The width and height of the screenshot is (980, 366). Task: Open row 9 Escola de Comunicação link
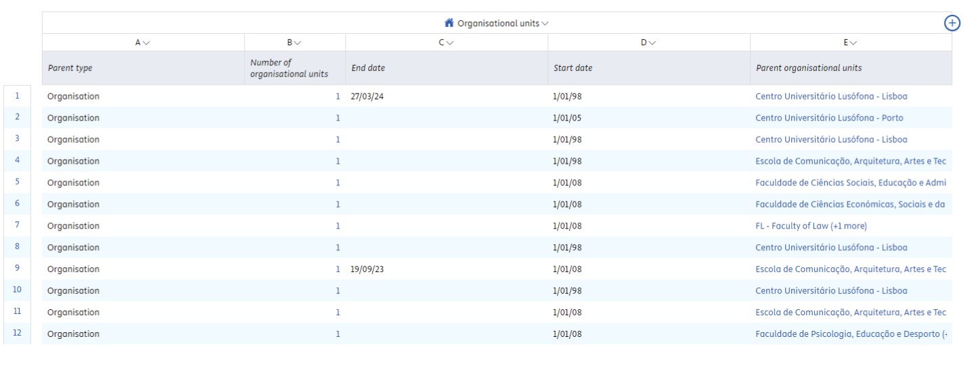[x=851, y=269]
